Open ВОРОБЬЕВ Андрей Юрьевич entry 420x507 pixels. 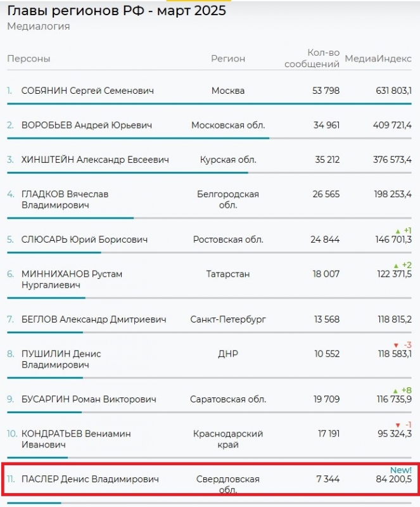87,125
